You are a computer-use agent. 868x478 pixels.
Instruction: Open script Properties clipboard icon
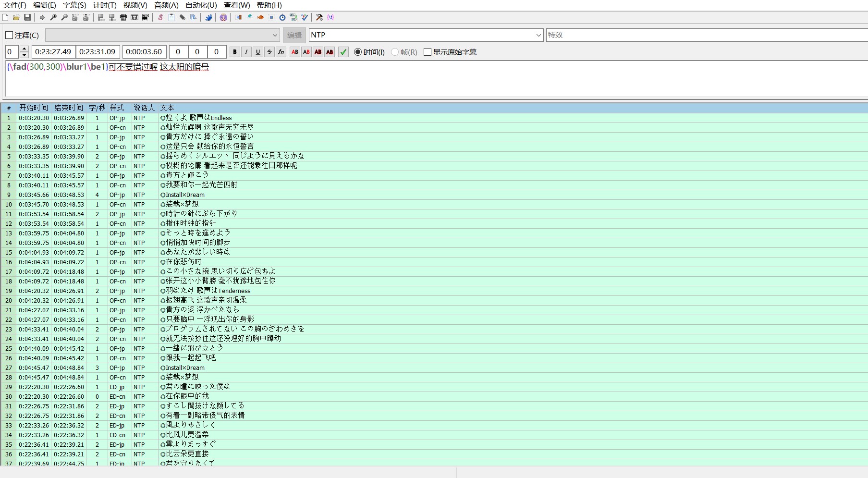pyautogui.click(x=171, y=17)
